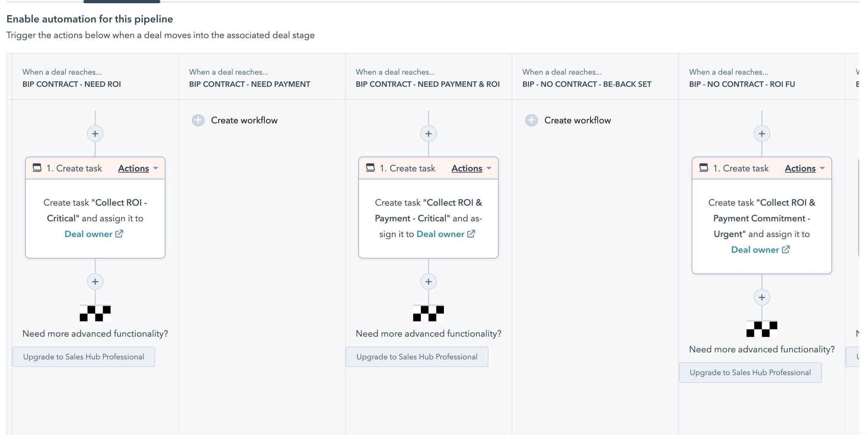
Task: Click plus circle icon for BE-BACK SET workflow
Action: [x=531, y=120]
